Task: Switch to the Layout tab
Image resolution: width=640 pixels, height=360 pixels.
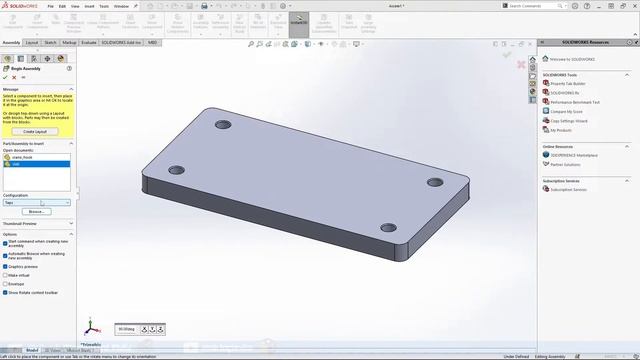Action: pos(31,42)
